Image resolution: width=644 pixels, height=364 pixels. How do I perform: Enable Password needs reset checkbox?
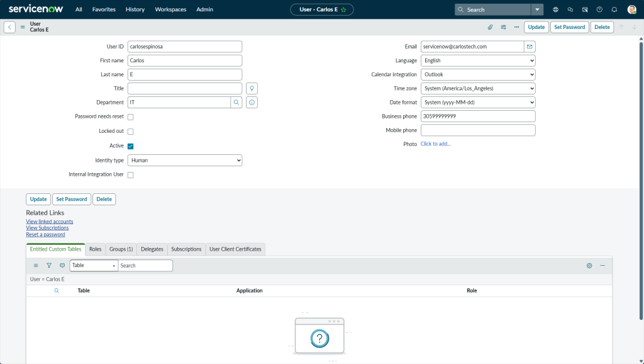tap(131, 117)
